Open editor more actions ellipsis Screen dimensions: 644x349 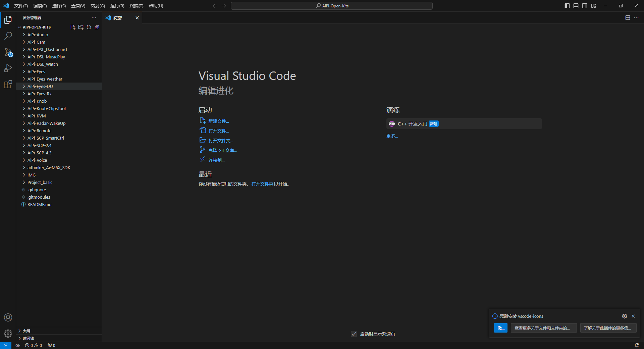point(636,18)
